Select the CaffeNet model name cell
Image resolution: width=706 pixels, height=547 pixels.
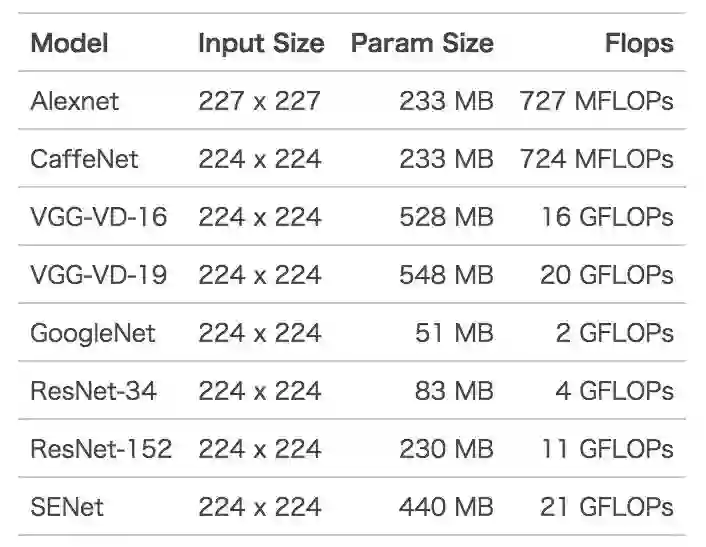point(84,159)
